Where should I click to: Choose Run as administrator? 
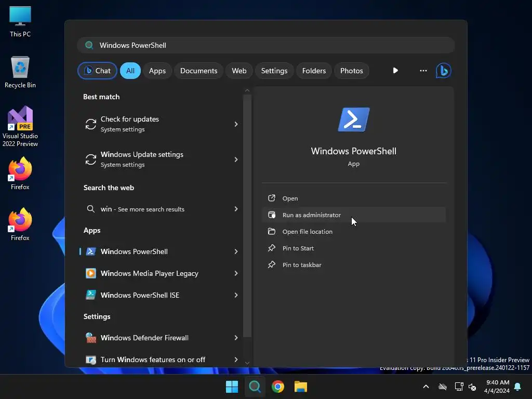pos(353,215)
